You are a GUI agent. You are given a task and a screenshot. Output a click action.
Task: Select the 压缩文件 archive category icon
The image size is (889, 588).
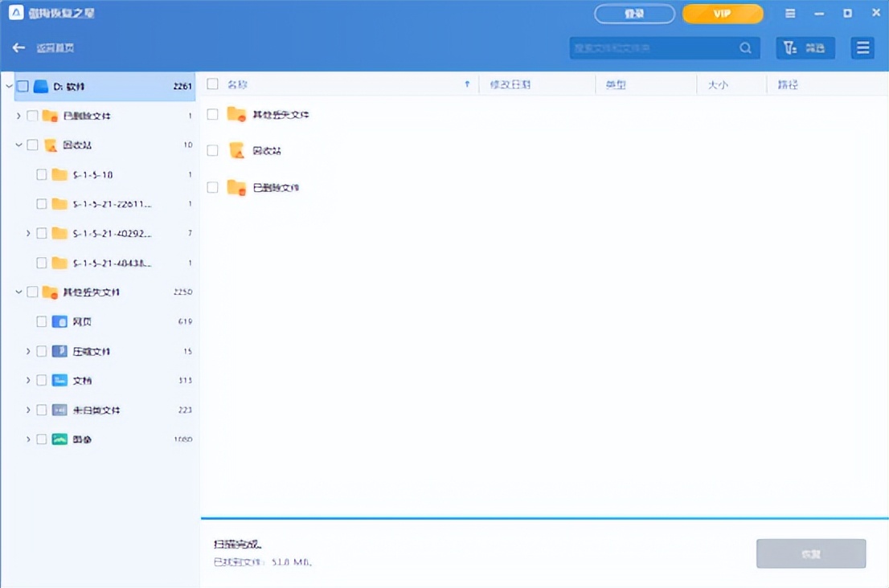pos(59,351)
